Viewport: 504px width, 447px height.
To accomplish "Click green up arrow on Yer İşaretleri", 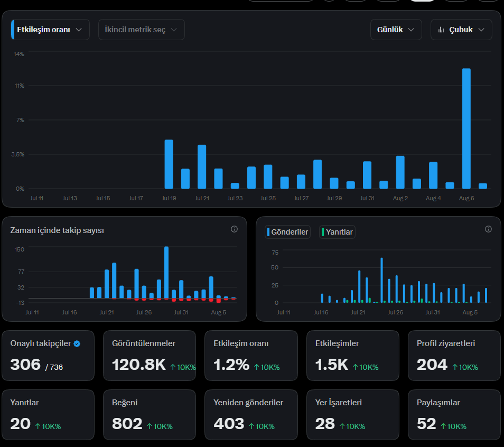I will coord(342,426).
